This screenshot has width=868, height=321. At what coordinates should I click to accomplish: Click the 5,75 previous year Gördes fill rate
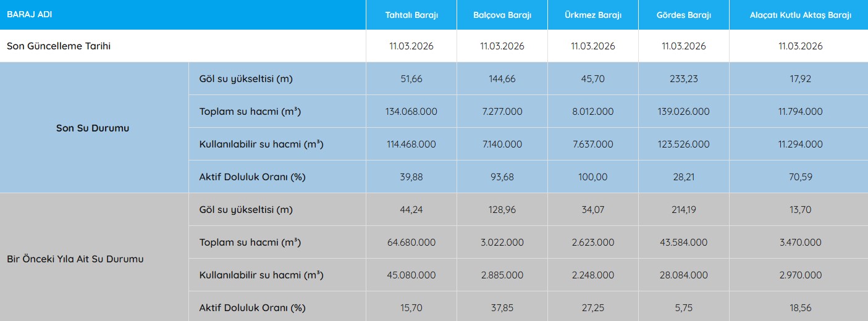[683, 308]
